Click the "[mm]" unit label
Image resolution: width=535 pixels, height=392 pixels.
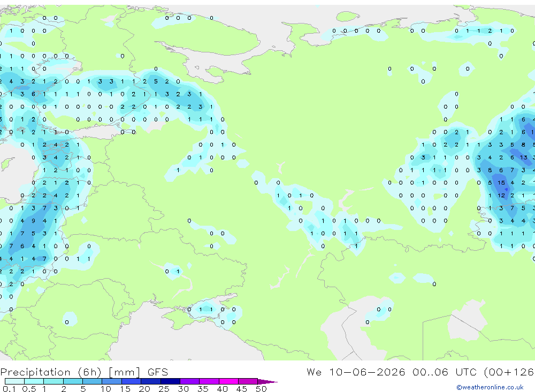click(124, 372)
